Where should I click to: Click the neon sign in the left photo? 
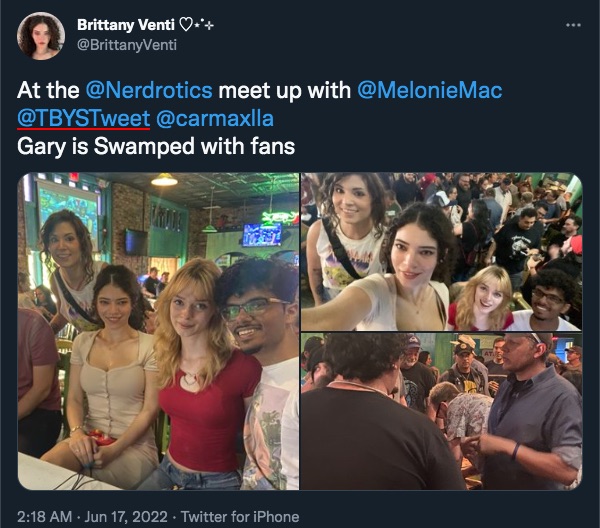279,219
